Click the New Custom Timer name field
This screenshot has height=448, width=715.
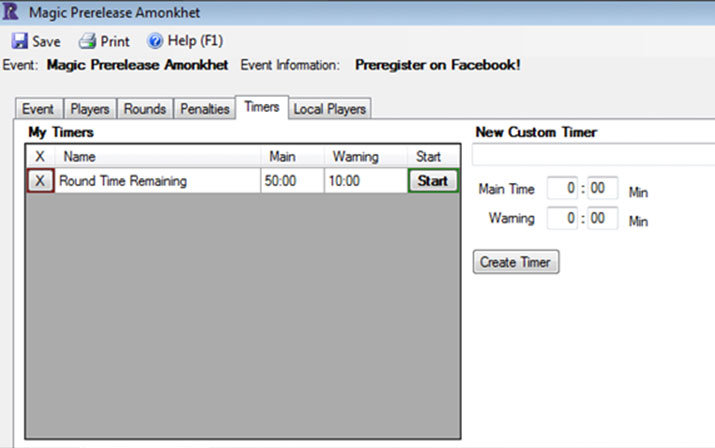593,155
